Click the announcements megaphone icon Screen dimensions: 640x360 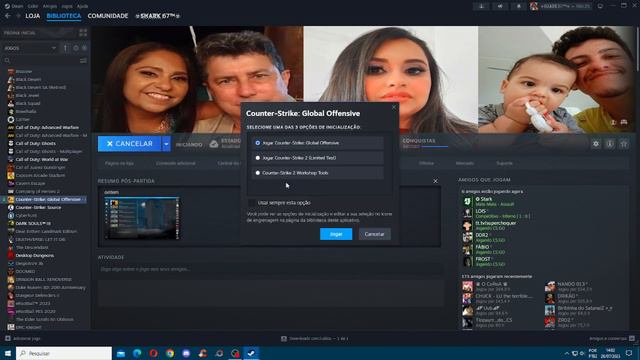click(500, 6)
